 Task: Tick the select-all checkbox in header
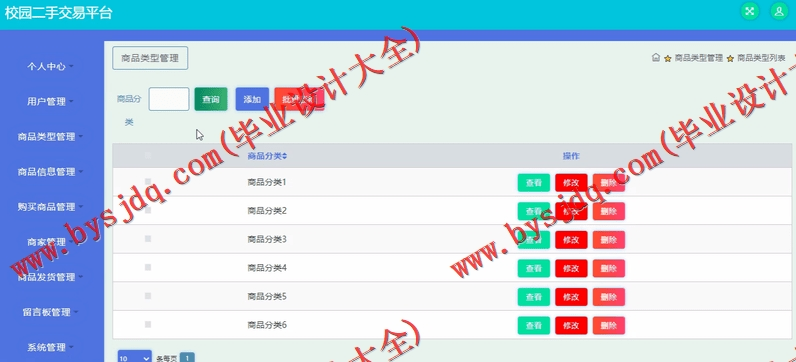pos(148,155)
